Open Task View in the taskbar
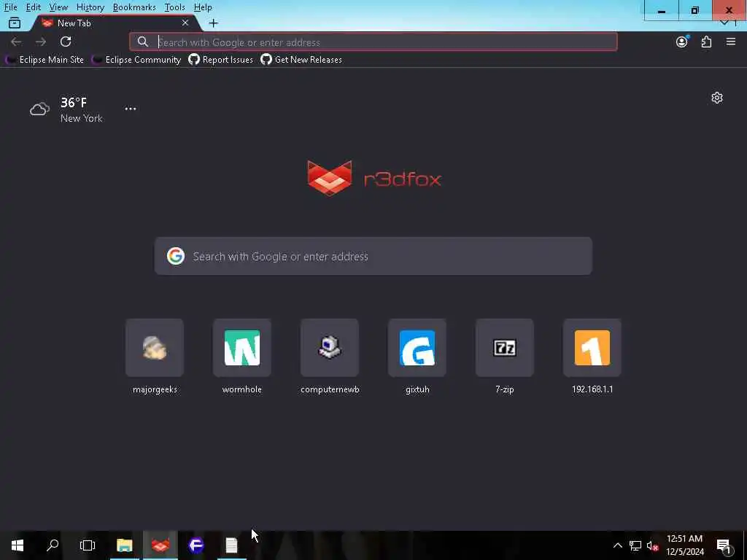The height and width of the screenshot is (560, 747). [x=88, y=545]
